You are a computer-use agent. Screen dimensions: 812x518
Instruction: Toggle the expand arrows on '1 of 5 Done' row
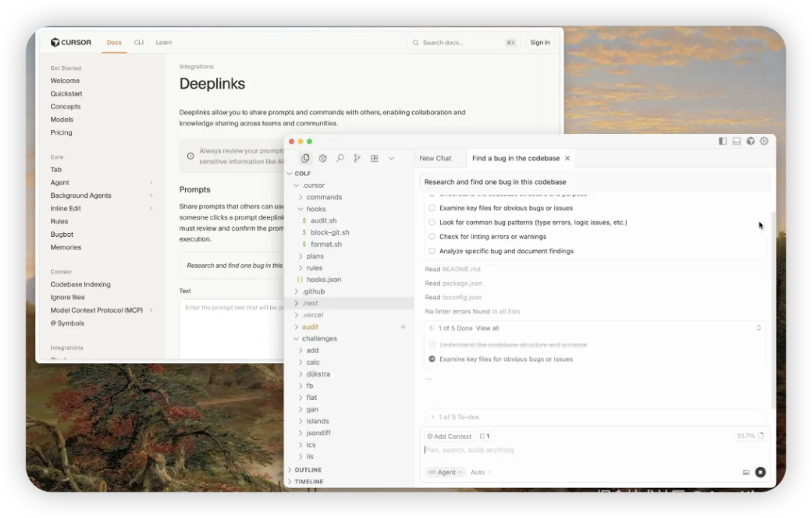(759, 328)
